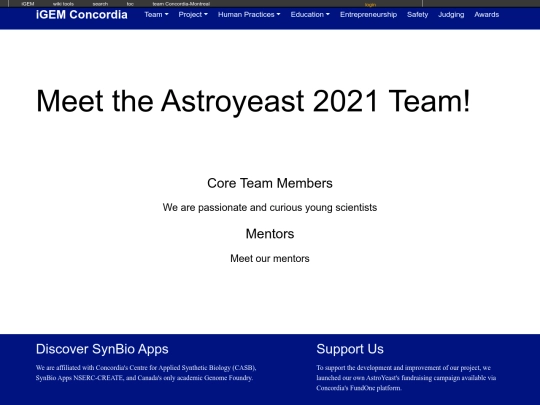Select the Mentors heading
The image size is (540, 405).
[270, 234]
